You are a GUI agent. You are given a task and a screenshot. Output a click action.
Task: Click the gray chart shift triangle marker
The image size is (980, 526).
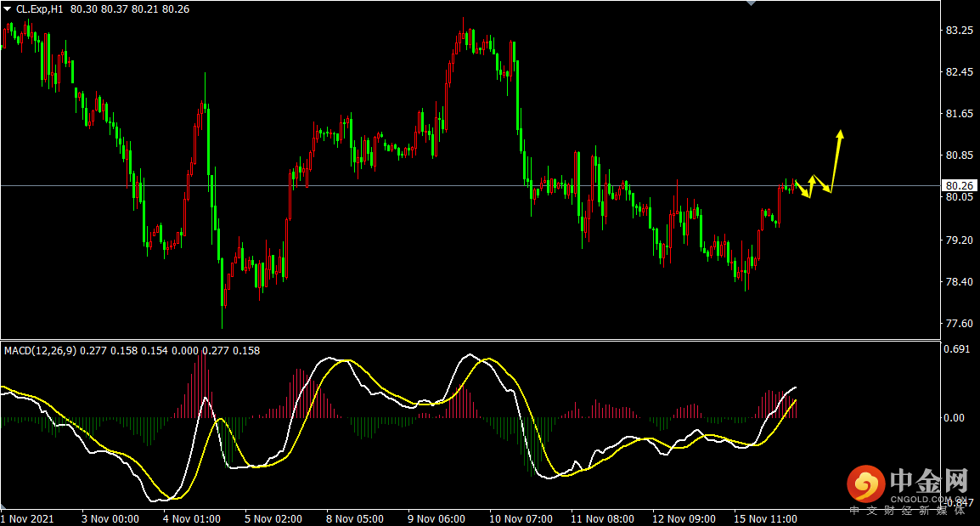click(750, 4)
